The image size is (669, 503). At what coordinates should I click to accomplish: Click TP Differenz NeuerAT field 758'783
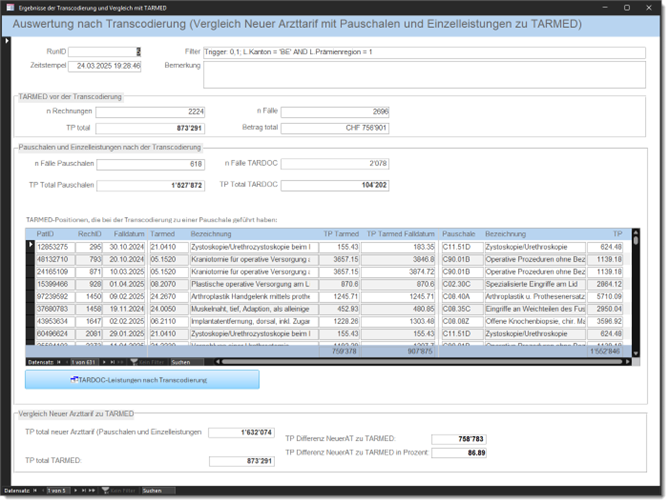pos(459,439)
